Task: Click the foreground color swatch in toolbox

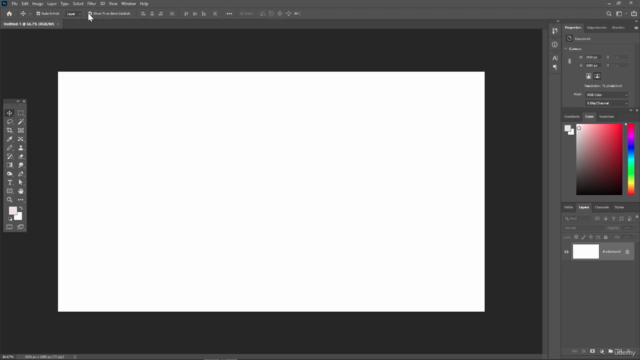Action: [x=13, y=211]
